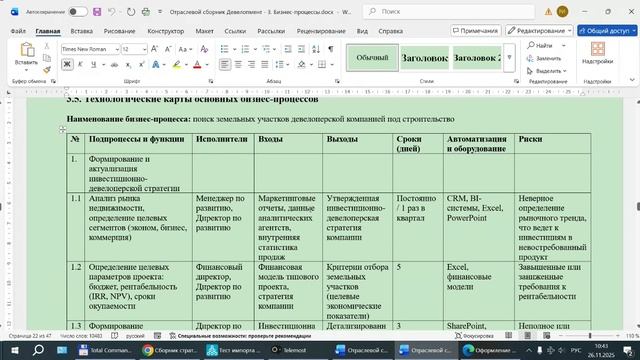Image resolution: width=640 pixels, height=360 pixels.
Task: Collapse the ribbon with the chevron
Action: tap(632, 80)
